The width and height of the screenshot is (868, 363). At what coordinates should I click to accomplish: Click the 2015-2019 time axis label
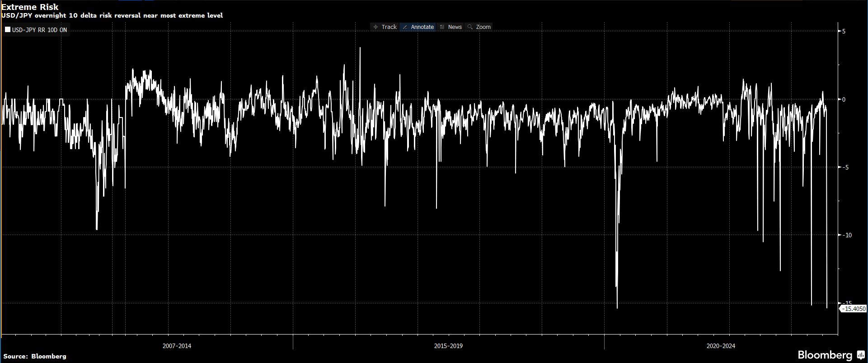pyautogui.click(x=448, y=346)
